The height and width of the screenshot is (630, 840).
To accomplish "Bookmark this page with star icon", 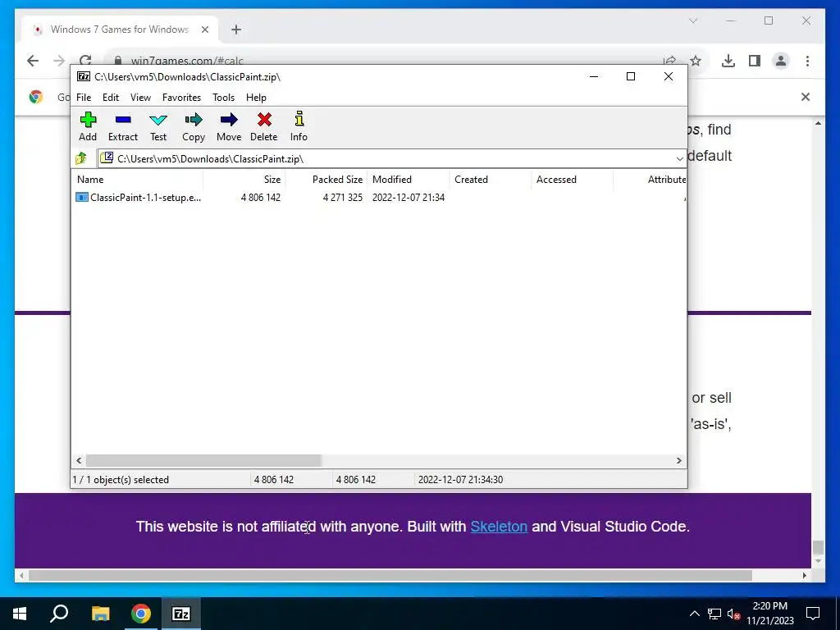I will pyautogui.click(x=696, y=61).
